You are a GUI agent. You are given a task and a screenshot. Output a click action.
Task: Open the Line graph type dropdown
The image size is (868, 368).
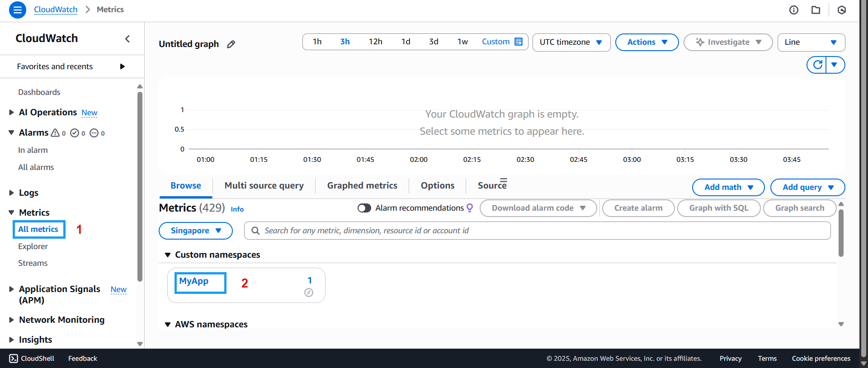pyautogui.click(x=811, y=42)
